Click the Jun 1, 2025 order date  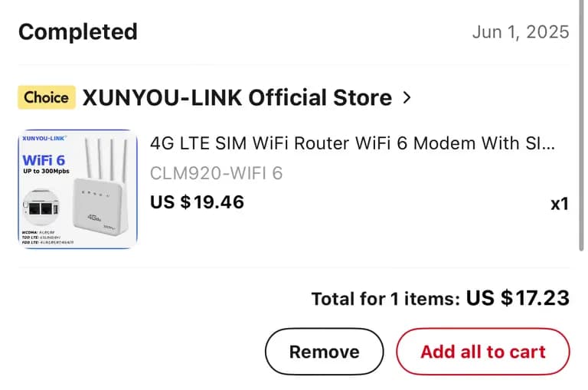pyautogui.click(x=521, y=31)
